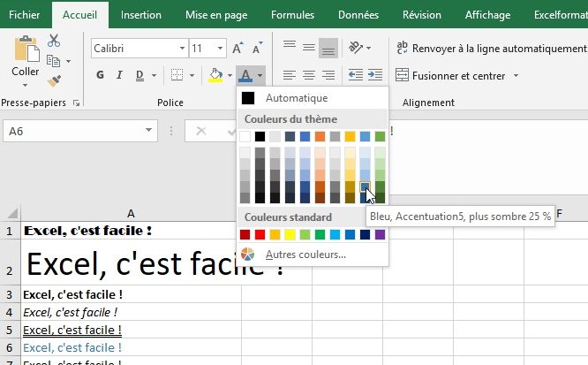Click Fusionner et centrer

click(450, 76)
